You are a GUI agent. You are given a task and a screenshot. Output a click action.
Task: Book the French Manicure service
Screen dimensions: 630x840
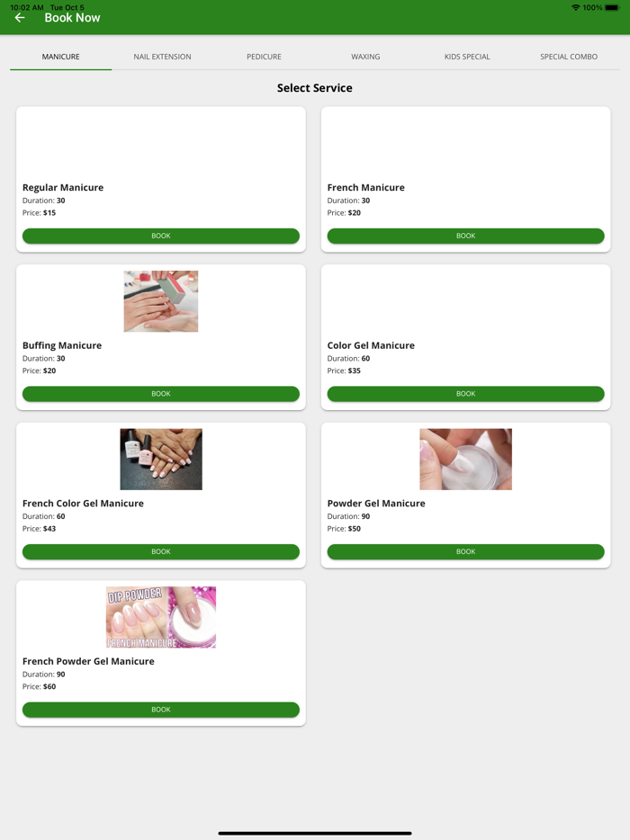(x=466, y=236)
